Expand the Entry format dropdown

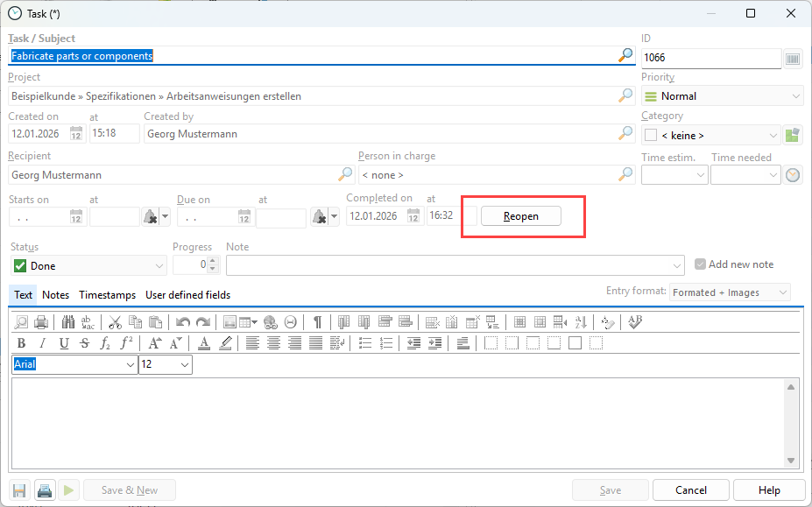[x=730, y=292]
